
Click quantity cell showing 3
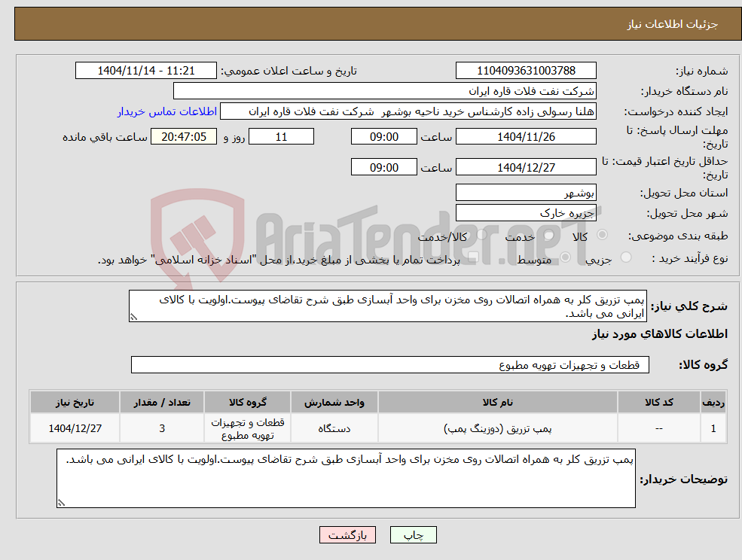(x=162, y=428)
